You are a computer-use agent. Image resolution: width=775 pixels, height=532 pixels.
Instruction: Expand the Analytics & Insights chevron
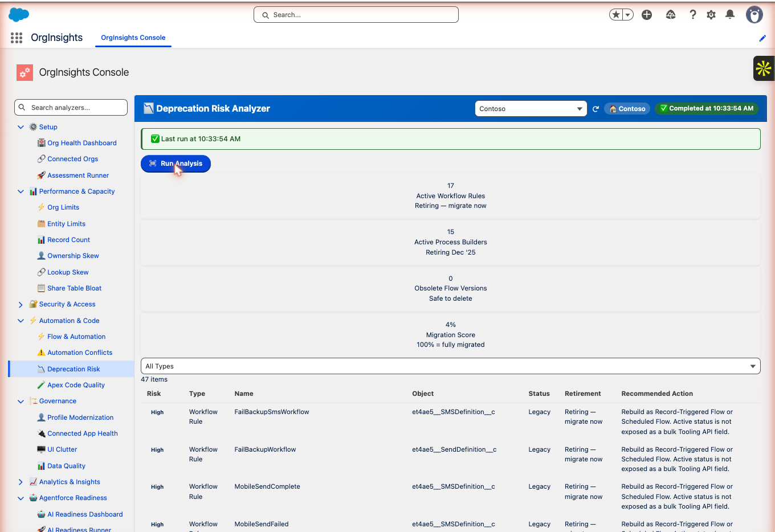click(x=21, y=482)
